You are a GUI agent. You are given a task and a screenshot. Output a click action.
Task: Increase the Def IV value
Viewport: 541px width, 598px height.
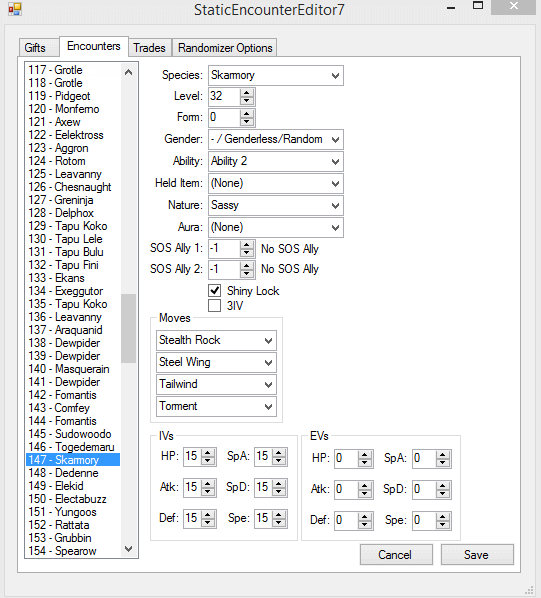(208, 514)
